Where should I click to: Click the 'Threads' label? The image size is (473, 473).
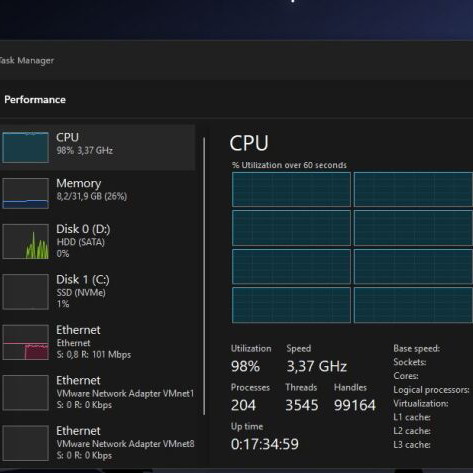(301, 387)
